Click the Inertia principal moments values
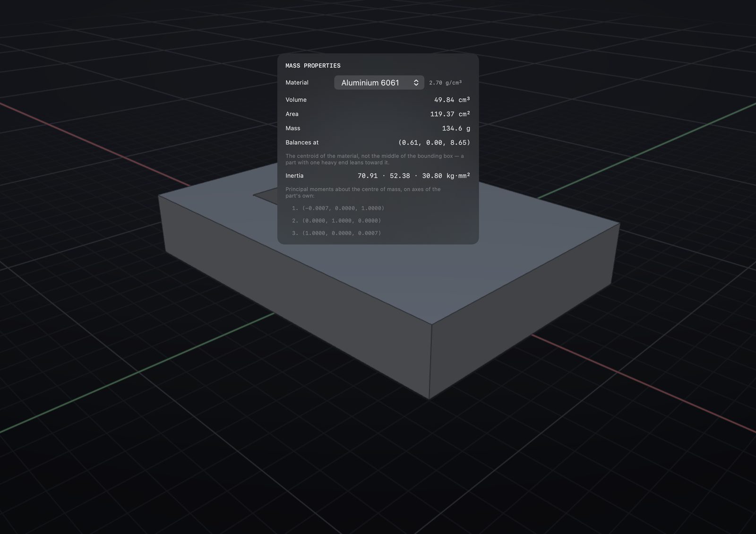The image size is (756, 534). (x=413, y=176)
